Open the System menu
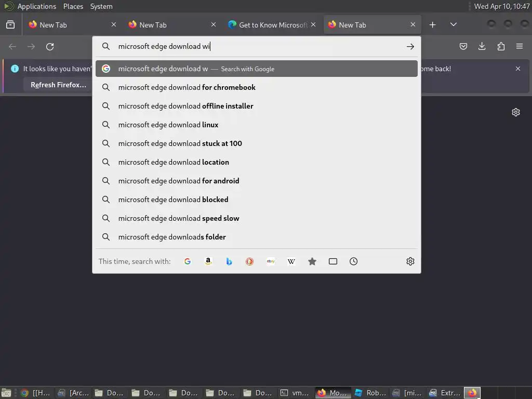Image resolution: width=532 pixels, height=399 pixels. coord(101,6)
